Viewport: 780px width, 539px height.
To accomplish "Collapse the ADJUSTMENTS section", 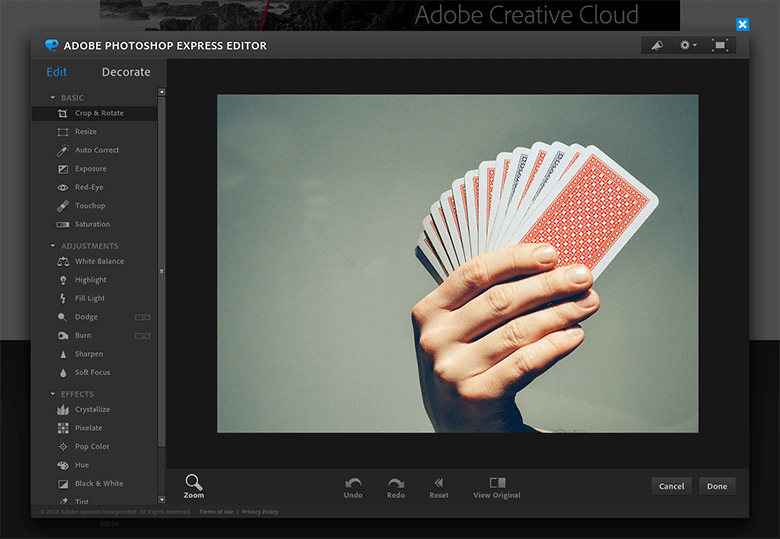I will [x=53, y=246].
